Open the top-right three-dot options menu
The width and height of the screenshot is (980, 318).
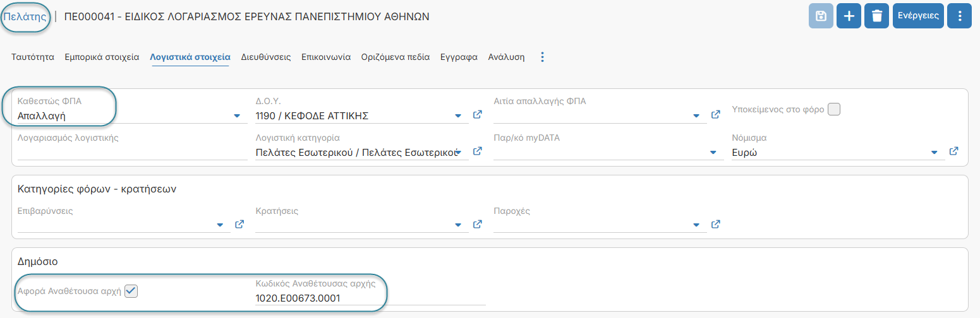pos(960,16)
